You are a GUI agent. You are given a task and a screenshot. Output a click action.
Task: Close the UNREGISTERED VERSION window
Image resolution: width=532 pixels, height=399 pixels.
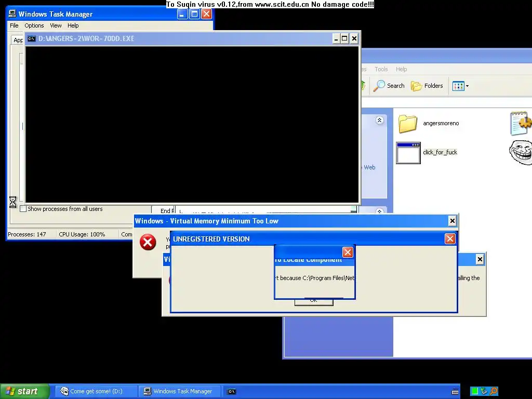[450, 239]
